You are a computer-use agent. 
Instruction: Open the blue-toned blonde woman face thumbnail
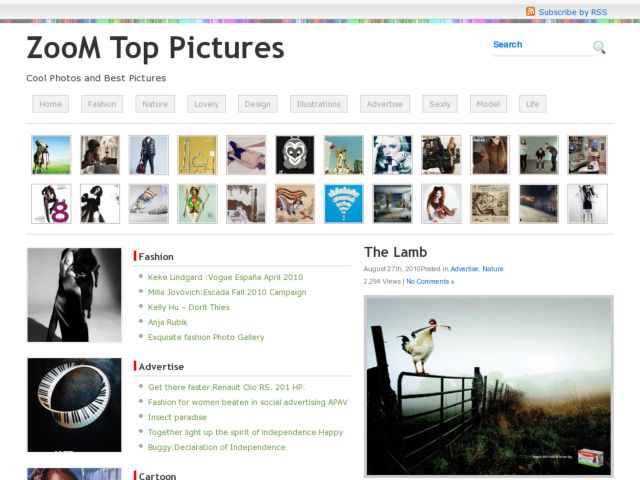pyautogui.click(x=392, y=155)
